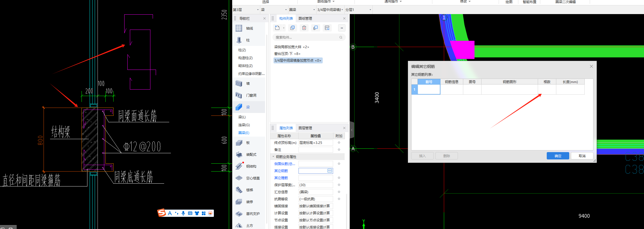The height and width of the screenshot is (229, 644).
Task: Select 构造柱(Z) in the navigation tree
Action: tap(245, 58)
